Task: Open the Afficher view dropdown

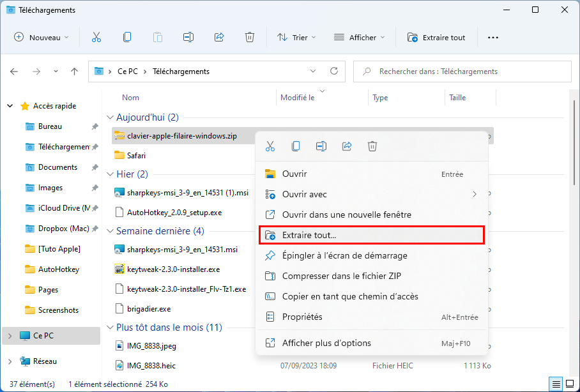Action: (360, 38)
